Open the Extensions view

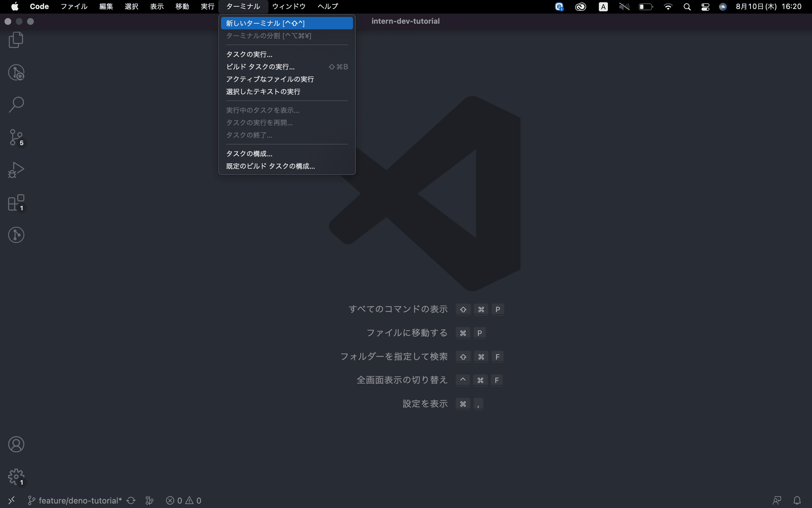point(16,203)
